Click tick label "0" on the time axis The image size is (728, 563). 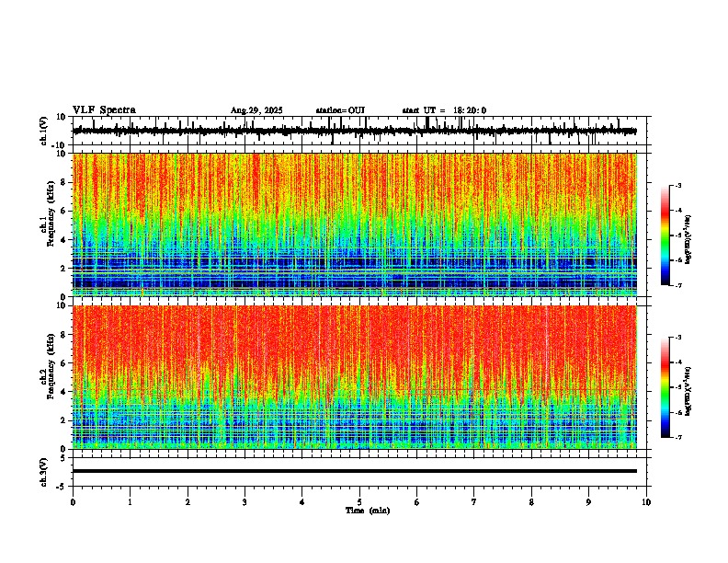coord(73,502)
